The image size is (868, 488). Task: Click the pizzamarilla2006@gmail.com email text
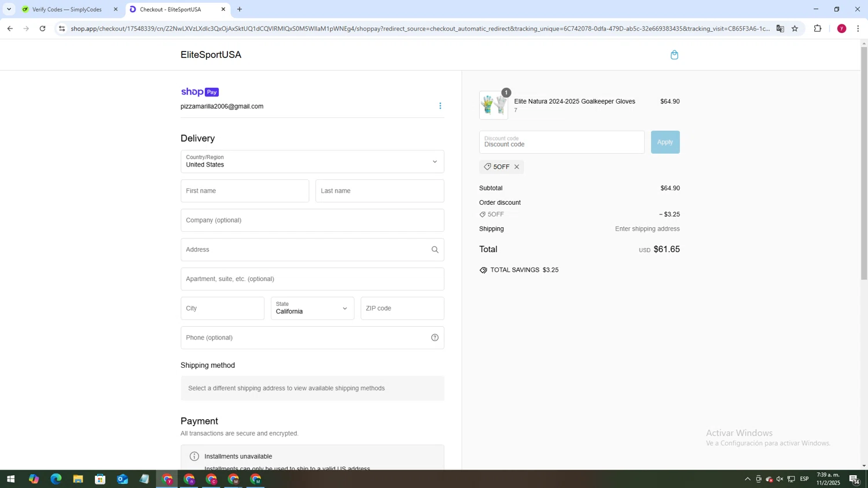(x=222, y=106)
